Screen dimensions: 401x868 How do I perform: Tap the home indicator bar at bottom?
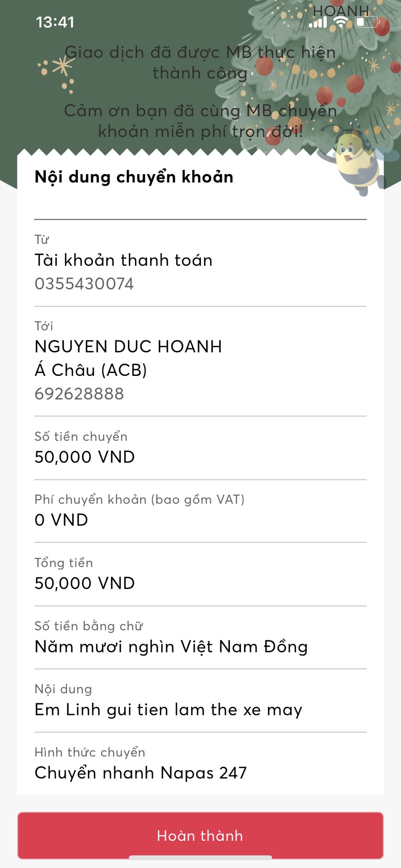tap(200, 857)
